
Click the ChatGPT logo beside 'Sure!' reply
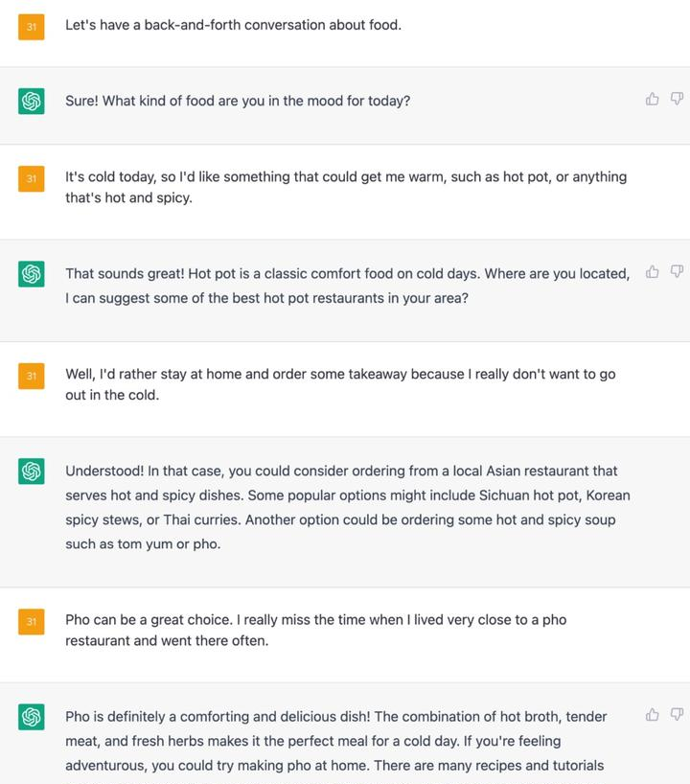point(32,101)
